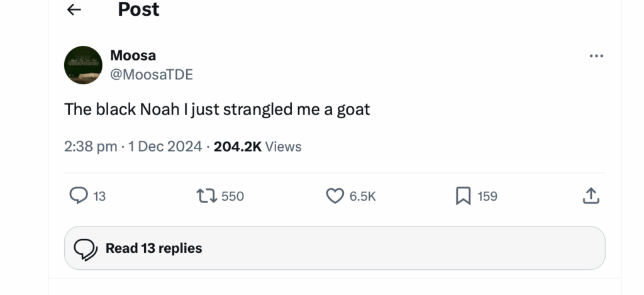View the 204.2K Views analytics
The image size is (644, 295).
point(258,147)
